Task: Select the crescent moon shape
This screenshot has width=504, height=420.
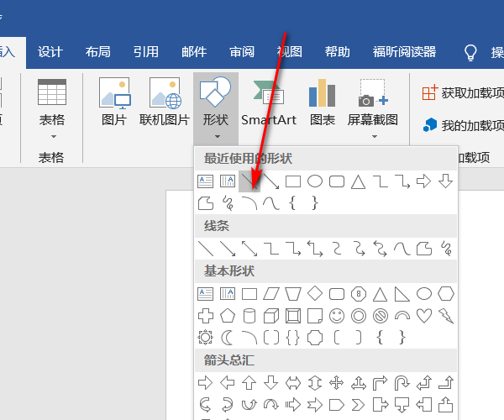Action: tap(228, 338)
